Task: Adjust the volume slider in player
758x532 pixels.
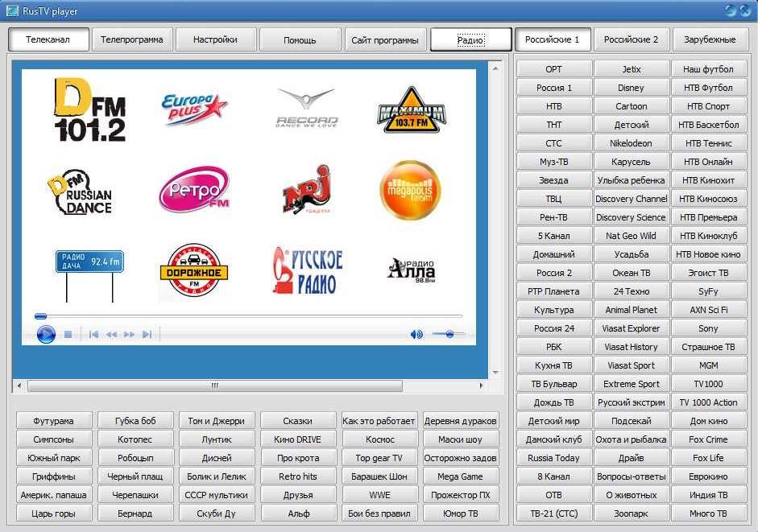Action: pyautogui.click(x=449, y=334)
